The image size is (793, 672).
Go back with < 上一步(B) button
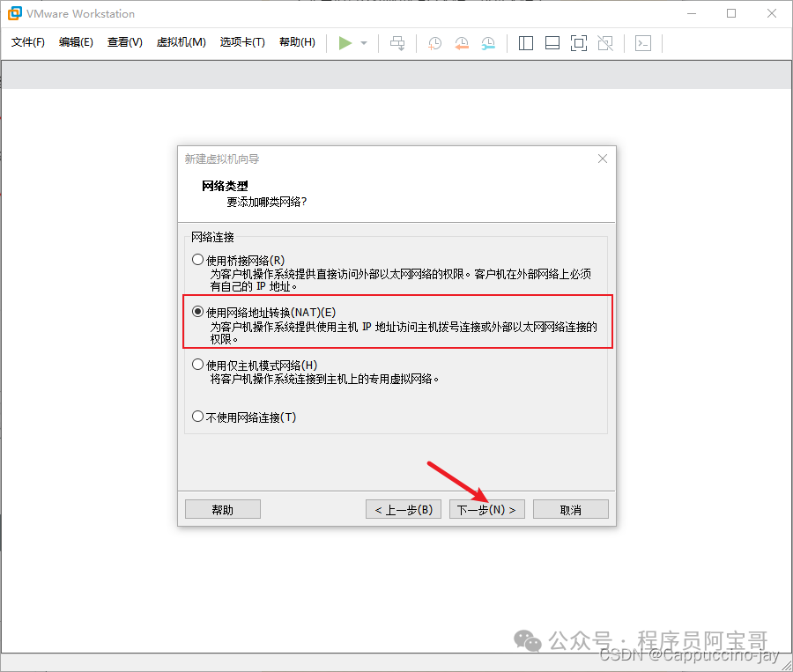click(403, 509)
